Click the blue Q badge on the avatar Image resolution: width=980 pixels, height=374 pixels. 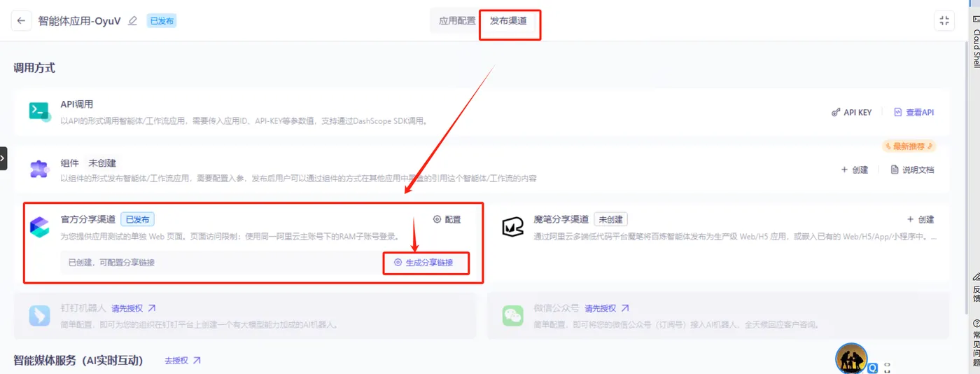[x=873, y=368]
